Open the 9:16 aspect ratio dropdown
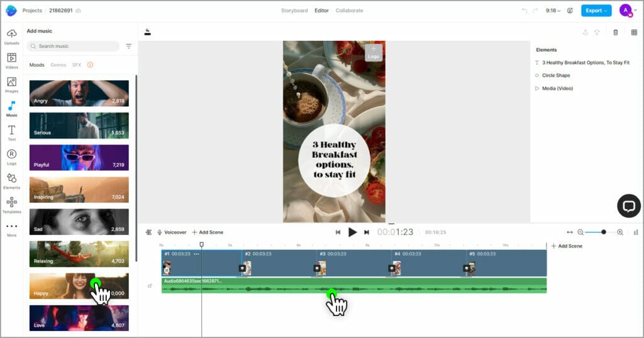The width and height of the screenshot is (644, 338). (x=553, y=11)
